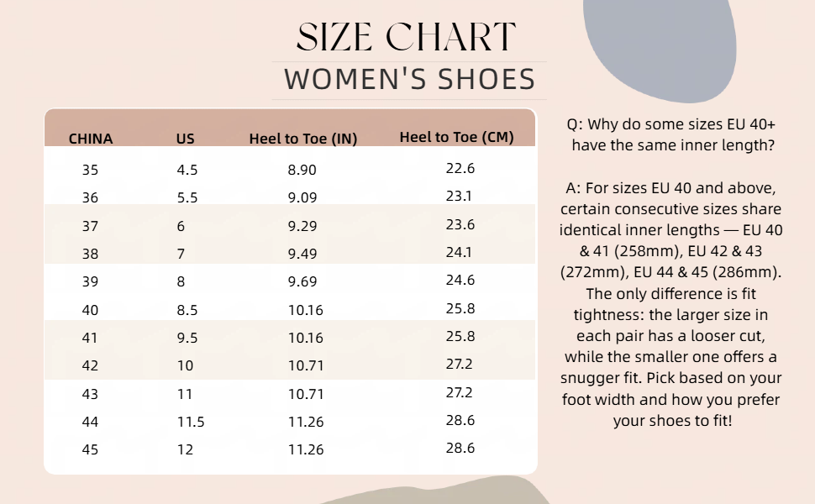
Task: Click the 9.29 inch value
Action: tap(302, 226)
